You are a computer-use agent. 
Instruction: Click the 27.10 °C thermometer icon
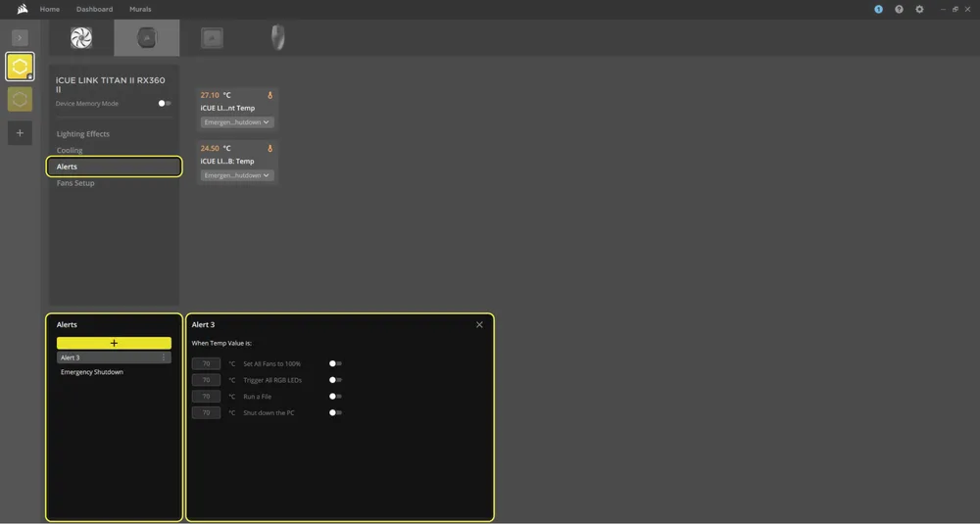click(x=270, y=96)
